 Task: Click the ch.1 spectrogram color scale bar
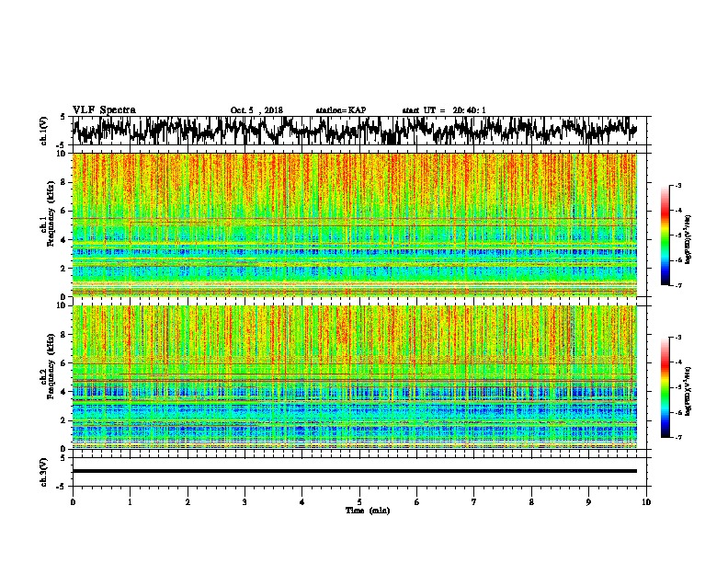[x=665, y=236]
